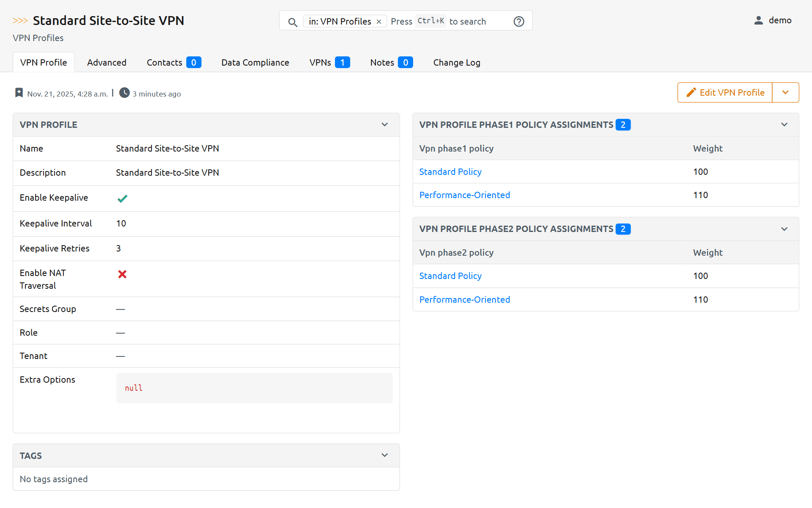Collapse the VPN Profile panel
The image size is (812, 508).
click(384, 124)
